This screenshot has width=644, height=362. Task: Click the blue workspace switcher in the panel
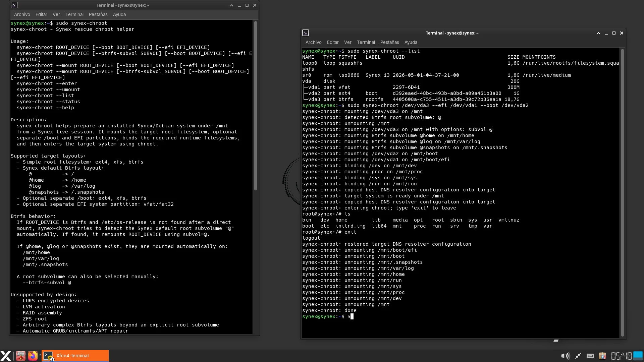click(x=638, y=356)
